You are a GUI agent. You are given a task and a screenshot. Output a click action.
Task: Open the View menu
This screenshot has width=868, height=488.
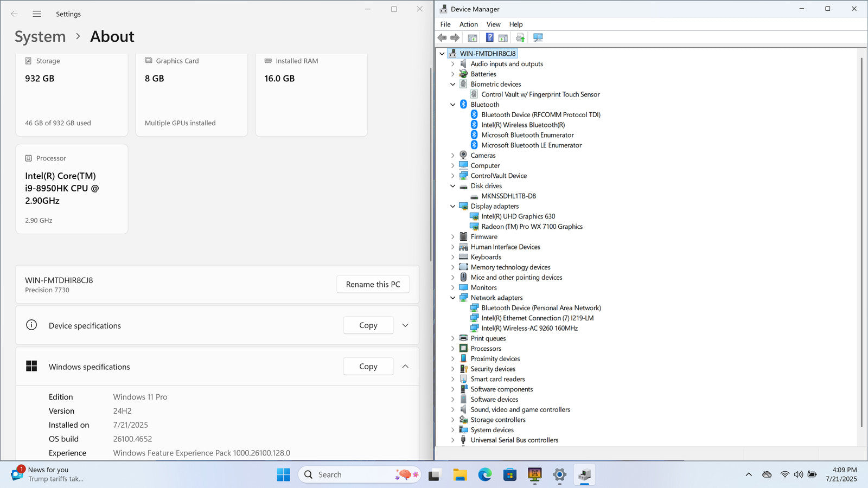pyautogui.click(x=493, y=24)
